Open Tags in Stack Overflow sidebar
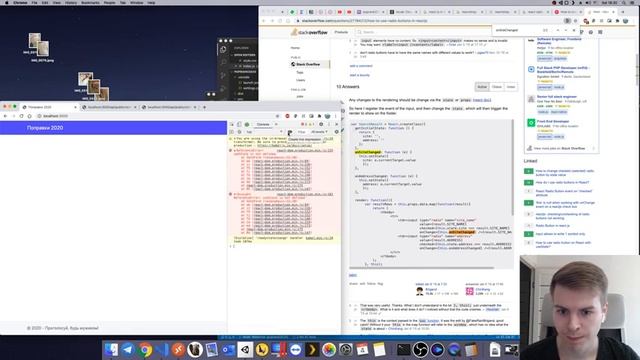The image size is (640, 360). tap(300, 72)
